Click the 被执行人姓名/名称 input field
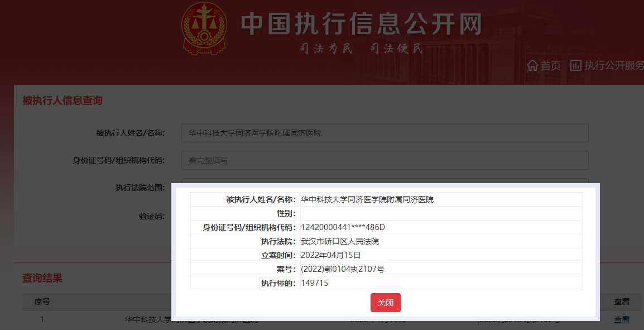The height and width of the screenshot is (330, 644). [385, 133]
